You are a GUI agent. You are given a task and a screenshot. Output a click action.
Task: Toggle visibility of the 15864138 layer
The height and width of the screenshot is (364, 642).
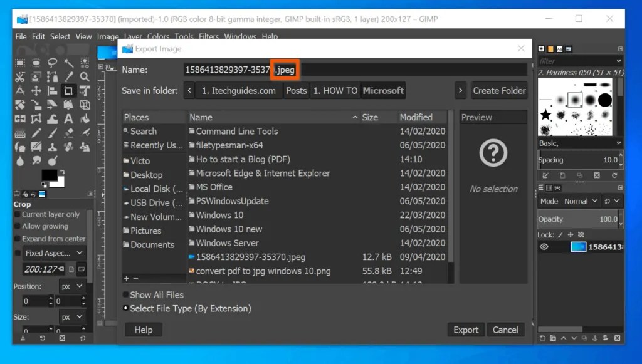pos(544,246)
